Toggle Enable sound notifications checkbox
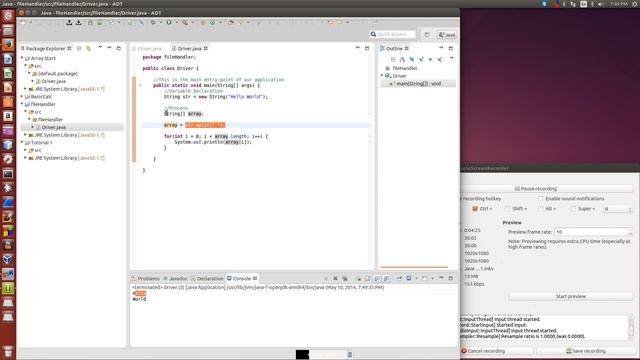 coord(540,198)
